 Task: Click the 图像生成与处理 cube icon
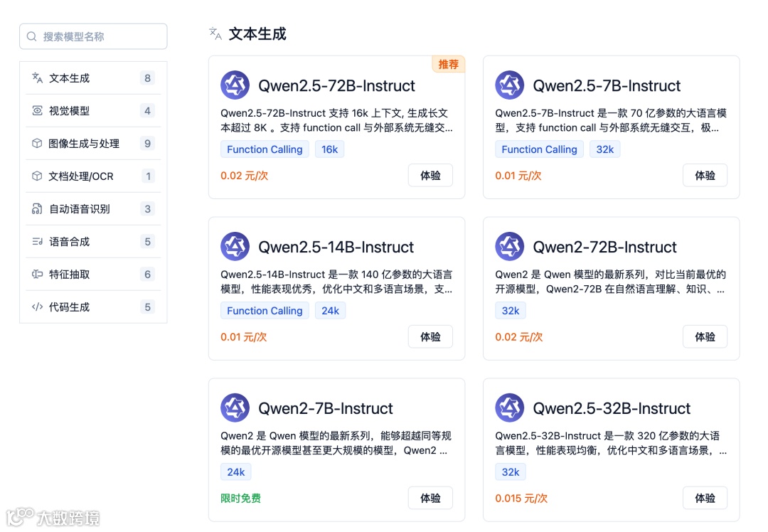click(37, 144)
